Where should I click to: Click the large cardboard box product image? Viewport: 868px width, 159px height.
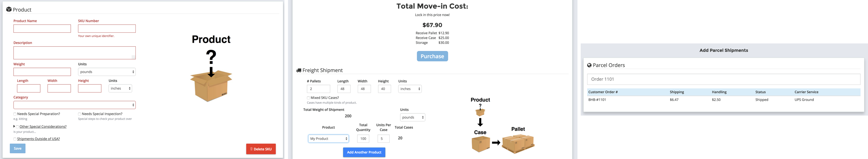(211, 85)
